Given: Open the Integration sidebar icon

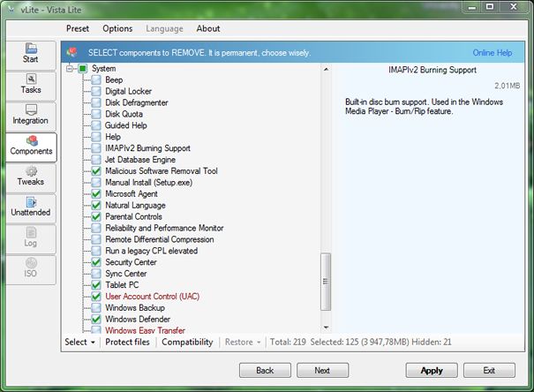Looking at the screenshot, I should point(31,109).
